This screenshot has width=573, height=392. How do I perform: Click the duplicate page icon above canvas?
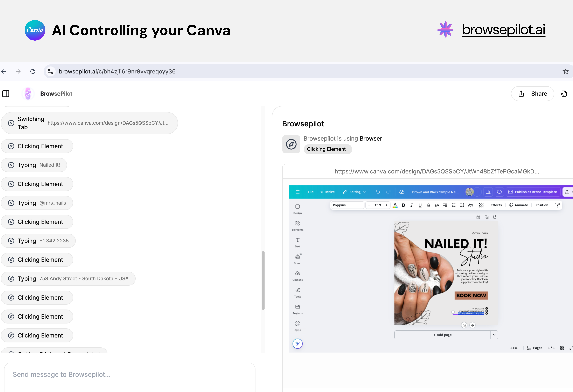[486, 217]
